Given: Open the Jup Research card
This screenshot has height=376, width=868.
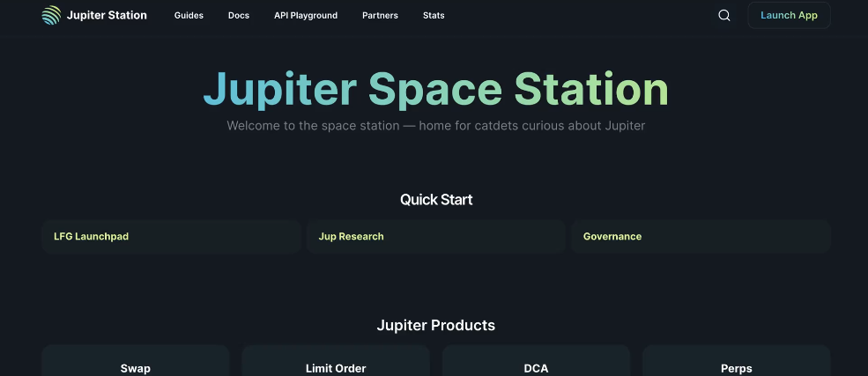Looking at the screenshot, I should (435, 237).
